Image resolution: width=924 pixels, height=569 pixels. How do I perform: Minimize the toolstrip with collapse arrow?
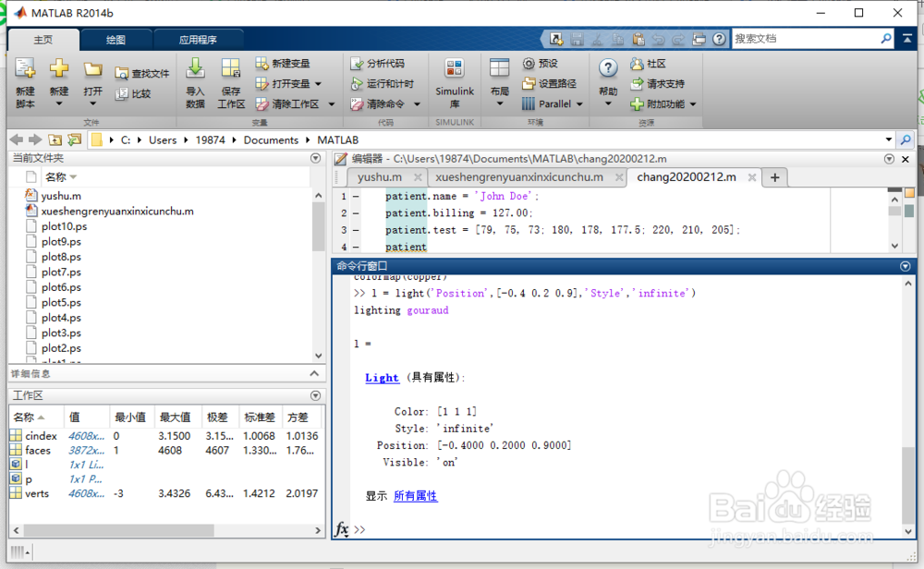point(907,38)
